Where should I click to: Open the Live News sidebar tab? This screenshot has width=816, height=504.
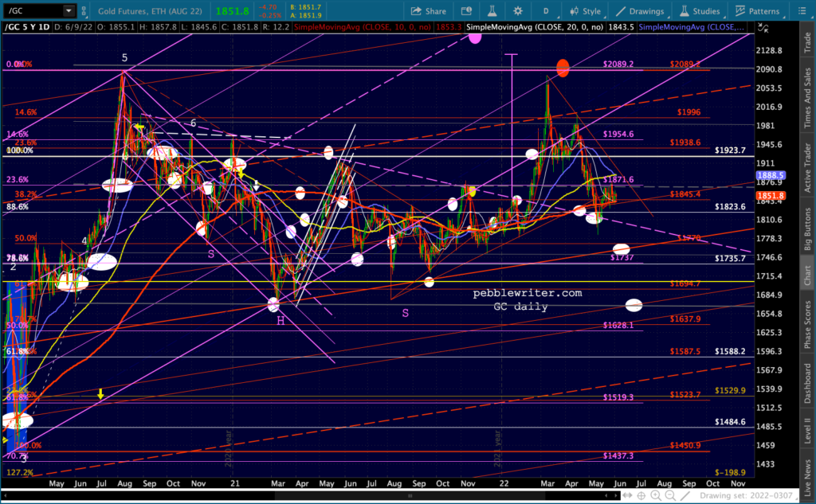coord(807,478)
